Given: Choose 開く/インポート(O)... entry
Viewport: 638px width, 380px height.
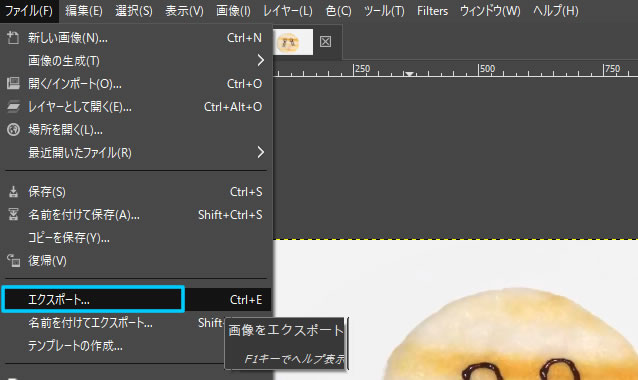Looking at the screenshot, I should tap(136, 84).
